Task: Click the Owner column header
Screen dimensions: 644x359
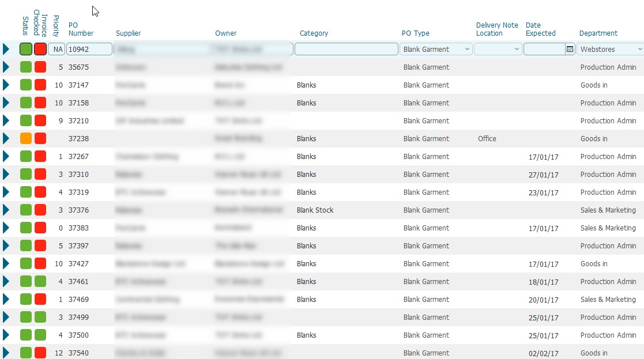Action: pyautogui.click(x=225, y=33)
